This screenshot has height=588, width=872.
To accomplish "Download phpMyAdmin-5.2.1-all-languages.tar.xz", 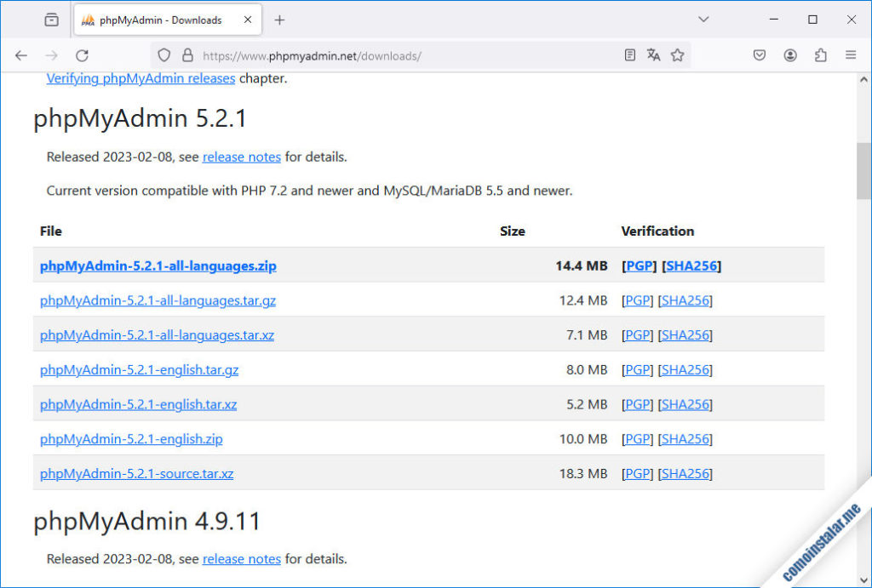I will pyautogui.click(x=157, y=335).
